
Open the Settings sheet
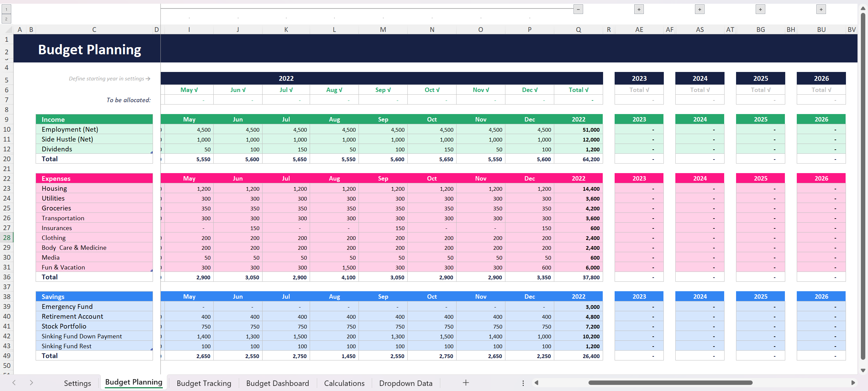pyautogui.click(x=77, y=383)
